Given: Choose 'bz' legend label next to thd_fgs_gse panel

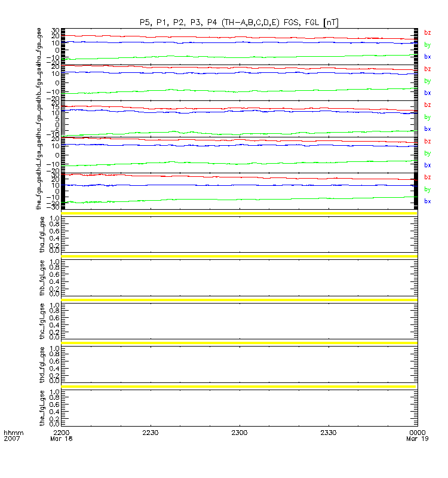Looking at the screenshot, I should tap(427, 141).
